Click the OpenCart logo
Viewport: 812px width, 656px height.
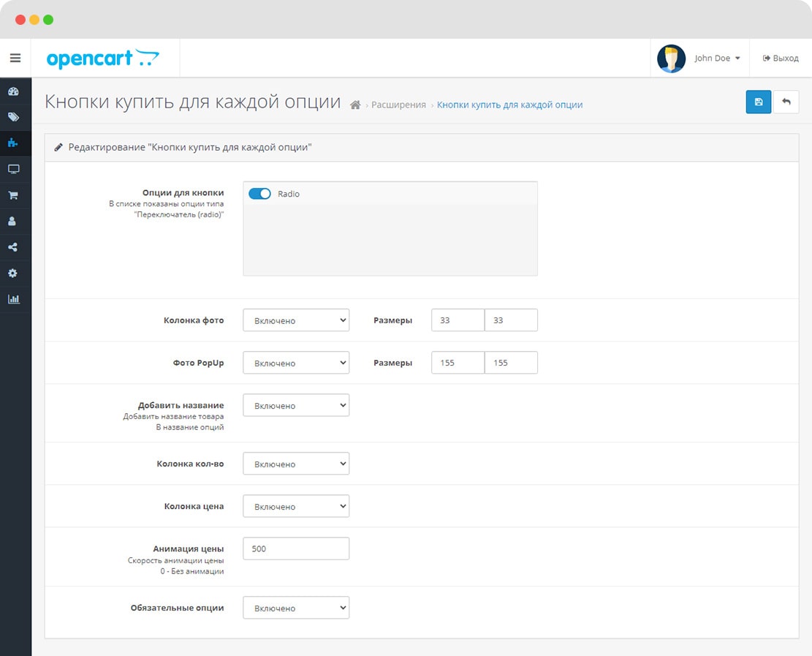click(103, 59)
